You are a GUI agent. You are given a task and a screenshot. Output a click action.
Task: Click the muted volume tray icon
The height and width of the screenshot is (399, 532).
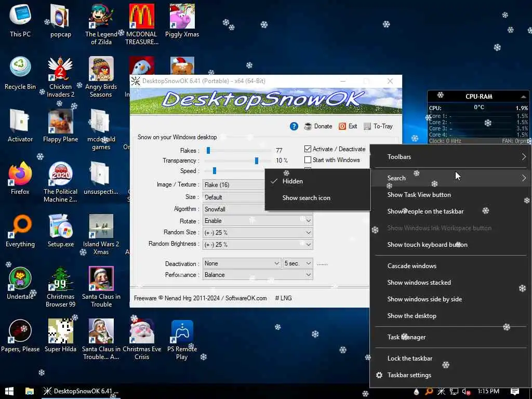[x=467, y=392]
